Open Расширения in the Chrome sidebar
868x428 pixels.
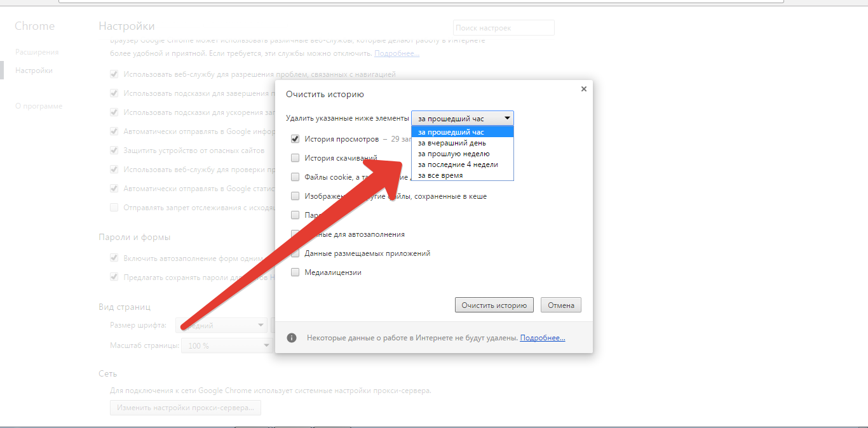click(x=37, y=52)
